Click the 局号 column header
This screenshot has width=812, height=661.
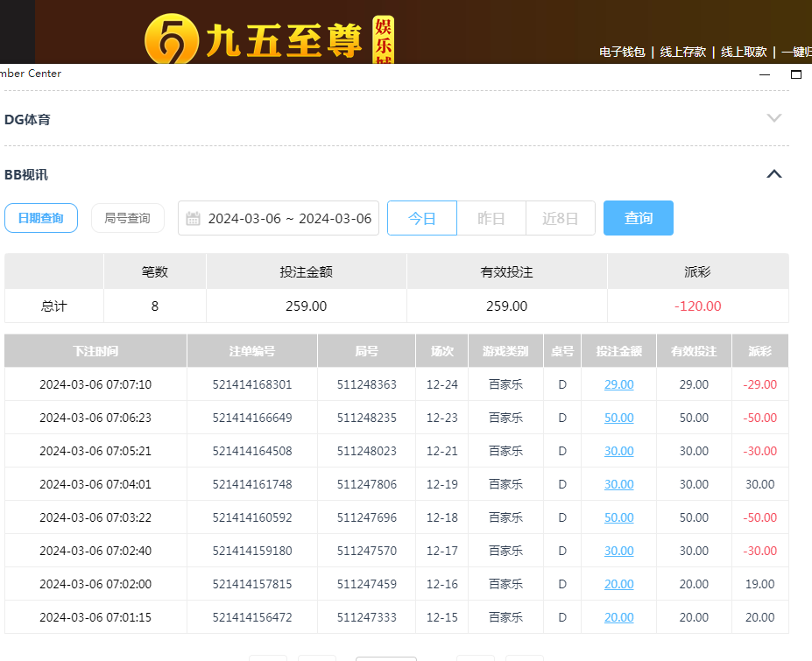(367, 351)
